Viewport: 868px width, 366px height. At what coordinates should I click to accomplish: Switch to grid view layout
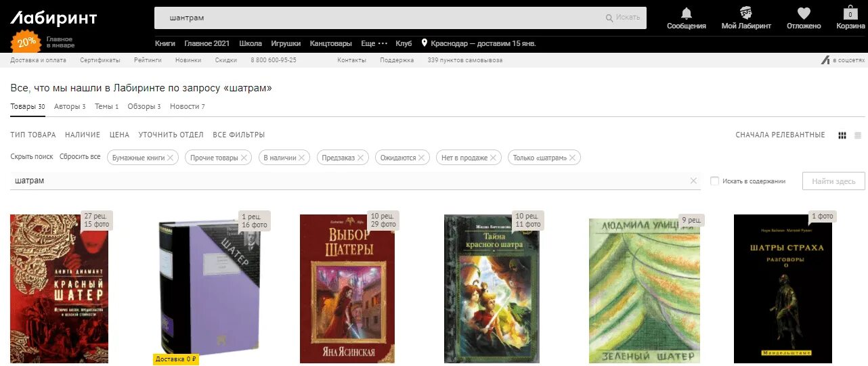click(x=842, y=135)
